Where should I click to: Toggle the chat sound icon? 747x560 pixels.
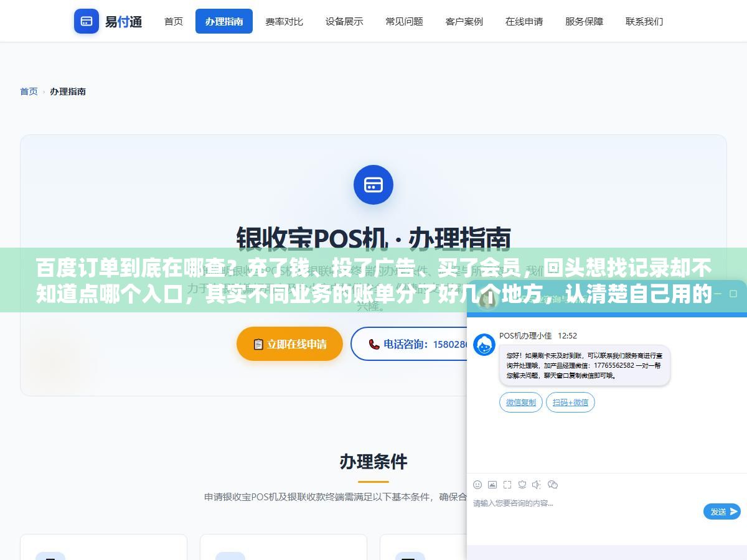point(537,484)
